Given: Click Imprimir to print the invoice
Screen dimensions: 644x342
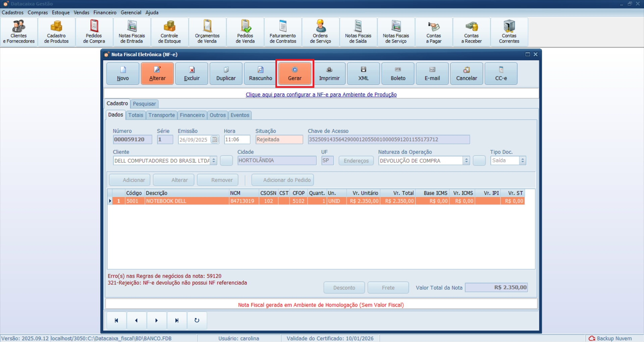Looking at the screenshot, I should 329,74.
